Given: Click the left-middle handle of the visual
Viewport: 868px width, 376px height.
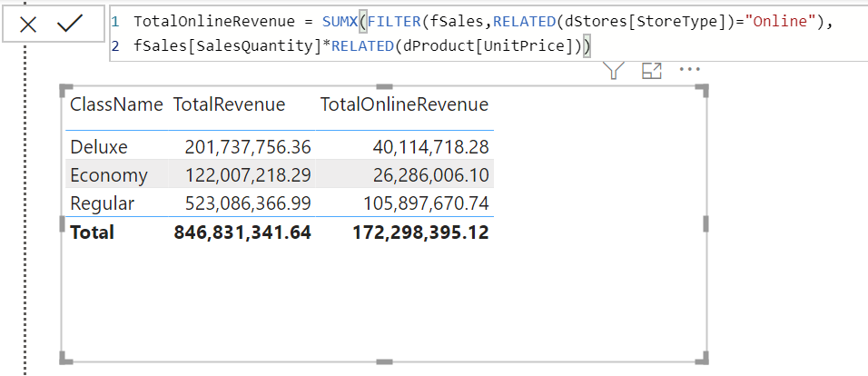Looking at the screenshot, I should coord(62,223).
